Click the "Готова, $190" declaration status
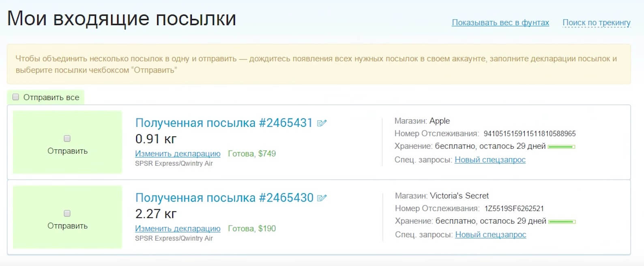644x266 pixels. [x=252, y=228]
